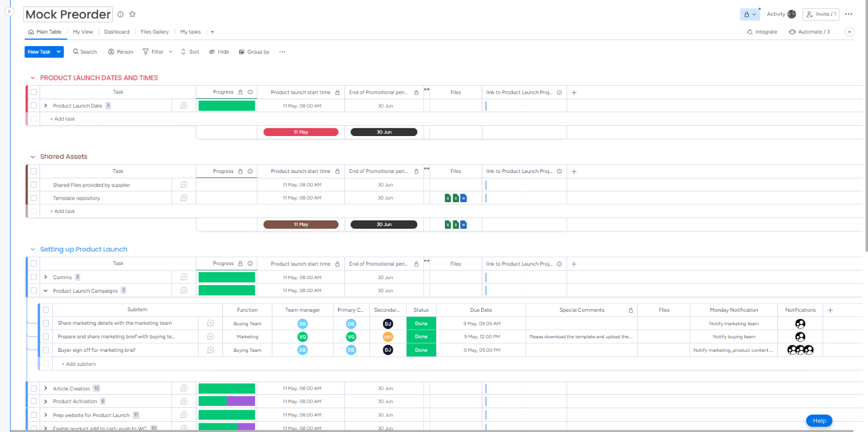Open the New Task dropdown arrow
The height and width of the screenshot is (432, 868).
59,52
